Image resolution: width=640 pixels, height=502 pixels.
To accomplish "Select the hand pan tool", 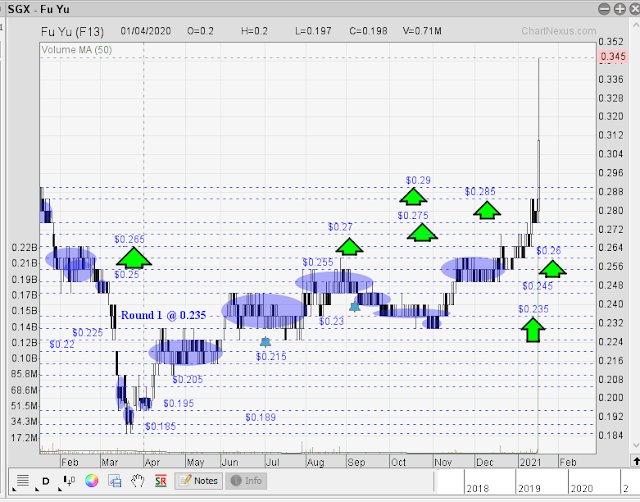I will point(138,481).
